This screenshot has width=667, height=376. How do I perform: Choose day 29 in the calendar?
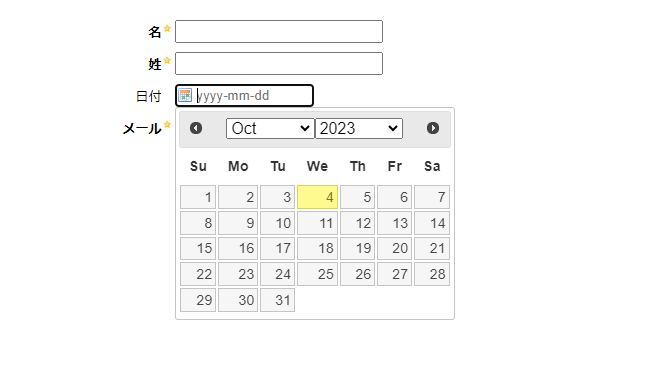pyautogui.click(x=198, y=300)
